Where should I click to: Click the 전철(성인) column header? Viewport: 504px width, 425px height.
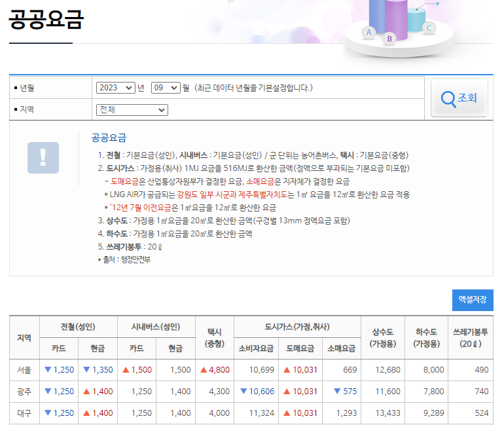click(x=78, y=327)
